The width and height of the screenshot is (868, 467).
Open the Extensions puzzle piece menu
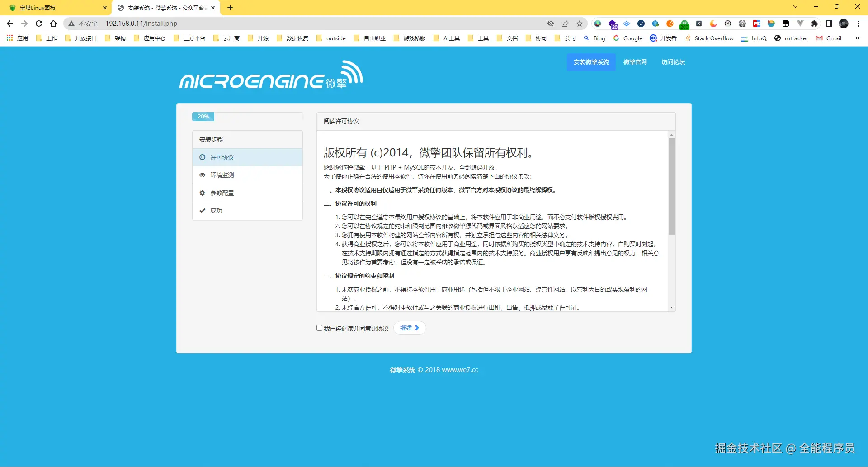click(815, 24)
